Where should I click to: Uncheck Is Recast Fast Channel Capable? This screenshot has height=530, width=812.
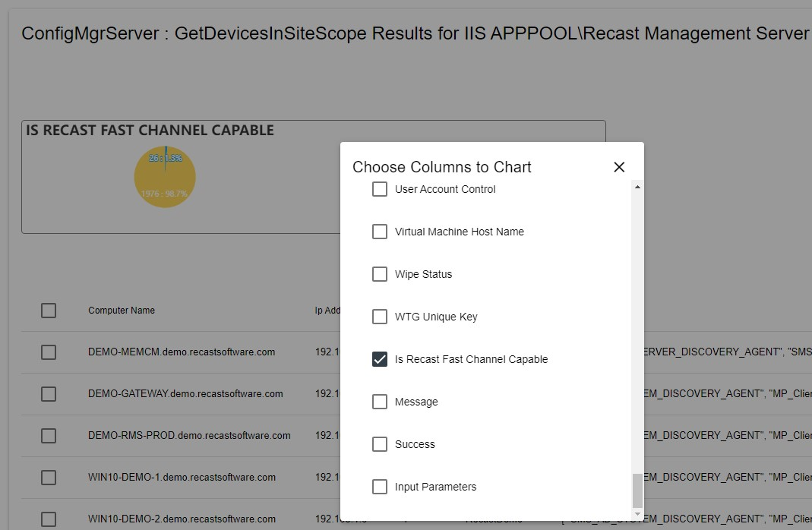pos(380,359)
